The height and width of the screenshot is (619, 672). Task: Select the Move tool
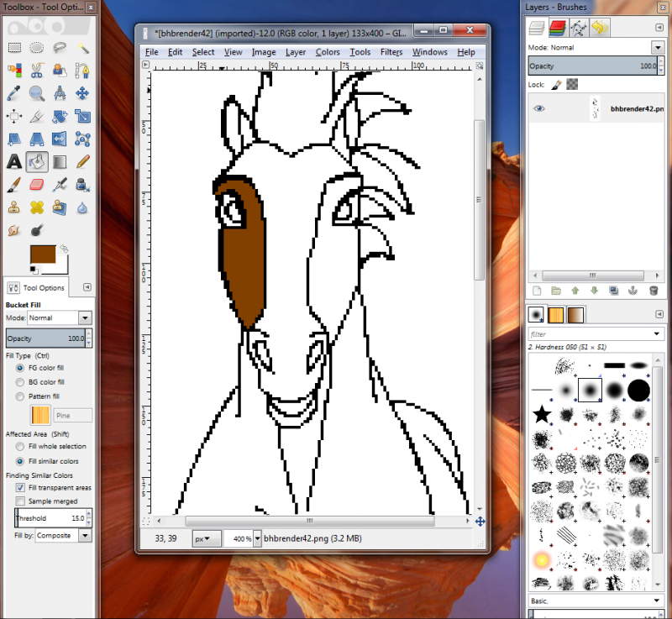tap(82, 93)
